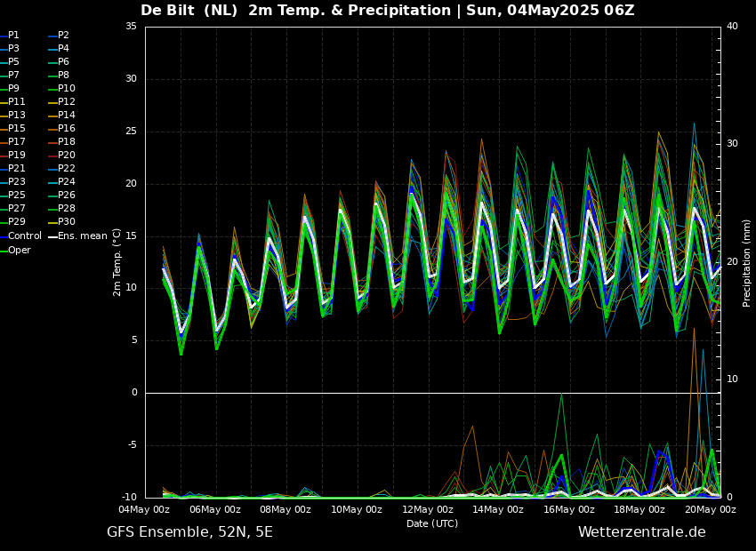Click the 16May 00z date tick label

point(569,509)
